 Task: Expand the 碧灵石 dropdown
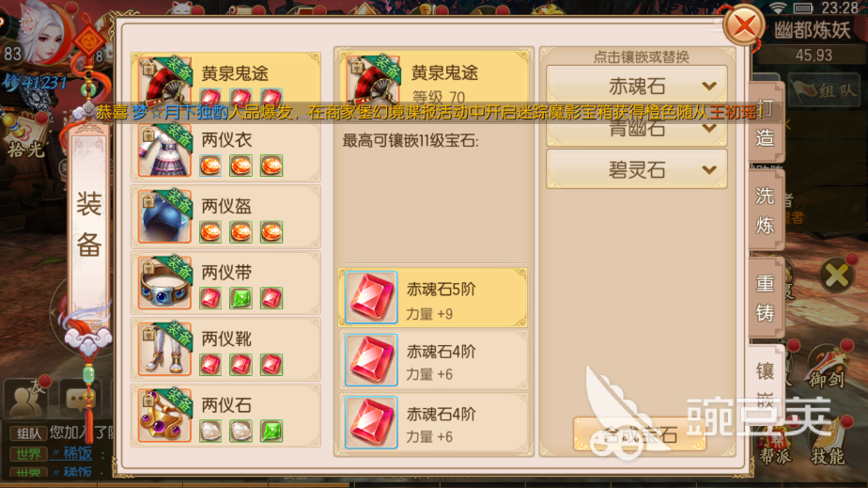pyautogui.click(x=637, y=169)
